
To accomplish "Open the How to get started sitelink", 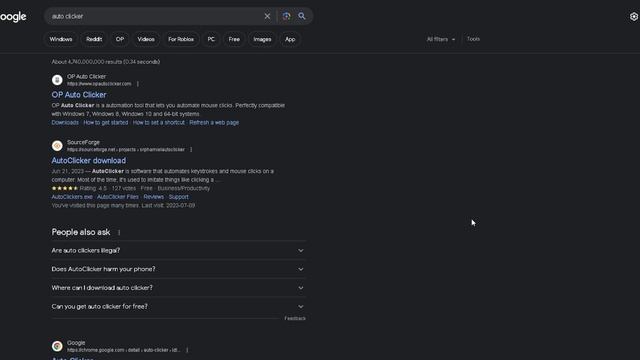I will tap(106, 122).
